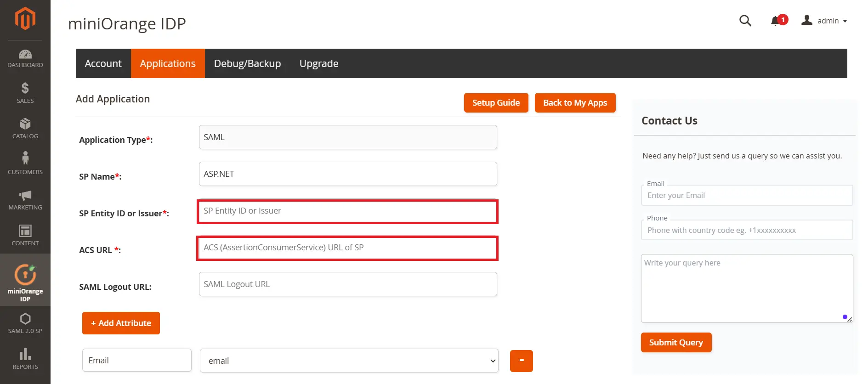Click the Submit Query button
This screenshot has width=868, height=384.
[676, 342]
